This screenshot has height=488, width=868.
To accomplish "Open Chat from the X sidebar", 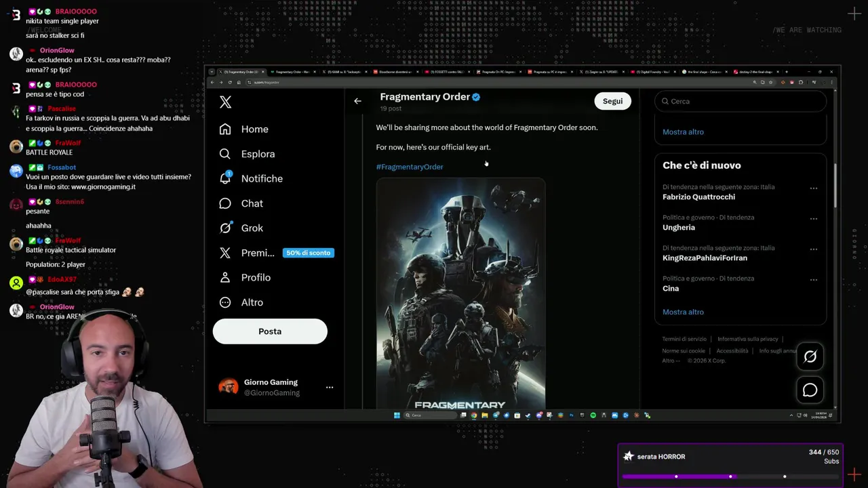I will [241, 203].
